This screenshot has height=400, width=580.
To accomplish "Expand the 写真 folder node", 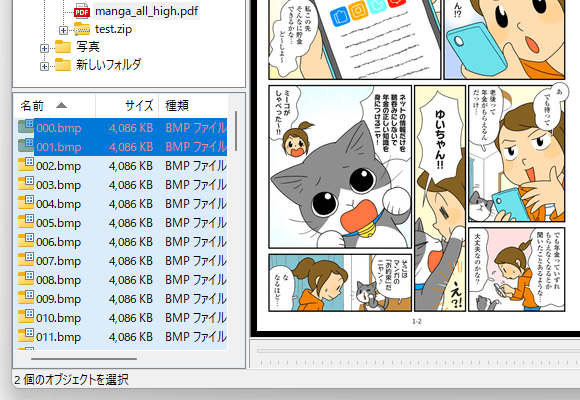I will click(x=44, y=48).
